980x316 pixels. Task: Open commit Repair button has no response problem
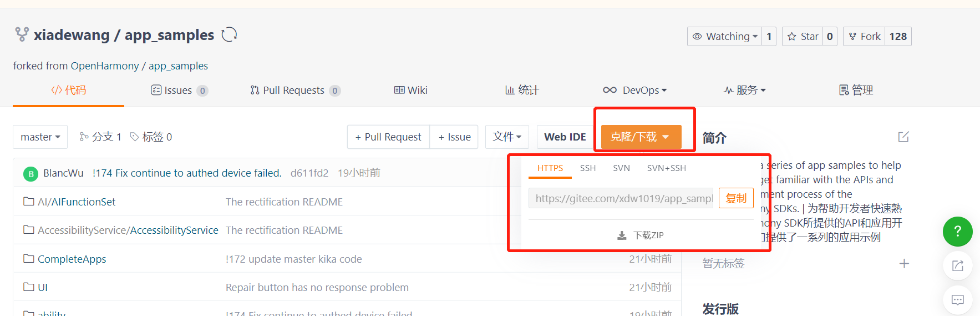[317, 288]
